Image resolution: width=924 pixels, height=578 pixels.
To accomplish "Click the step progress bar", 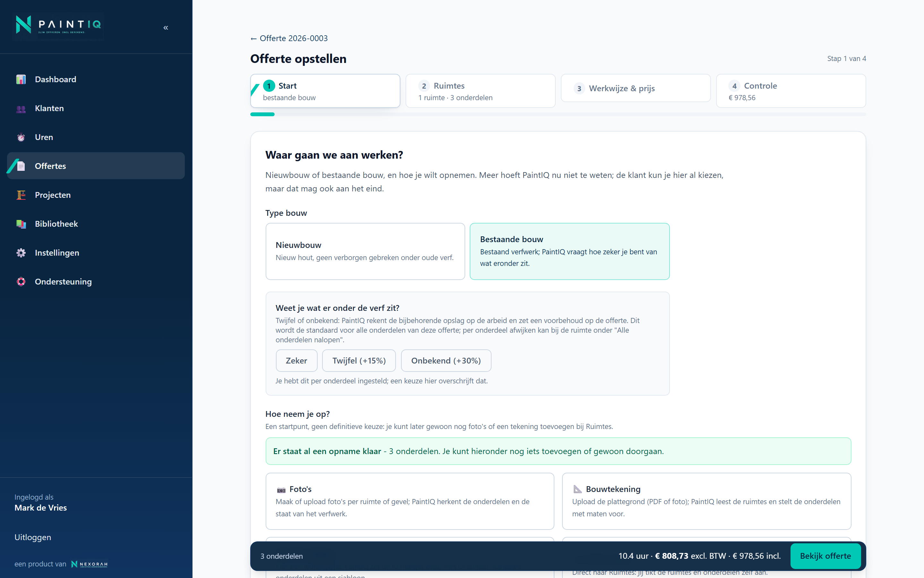I will coord(558,114).
